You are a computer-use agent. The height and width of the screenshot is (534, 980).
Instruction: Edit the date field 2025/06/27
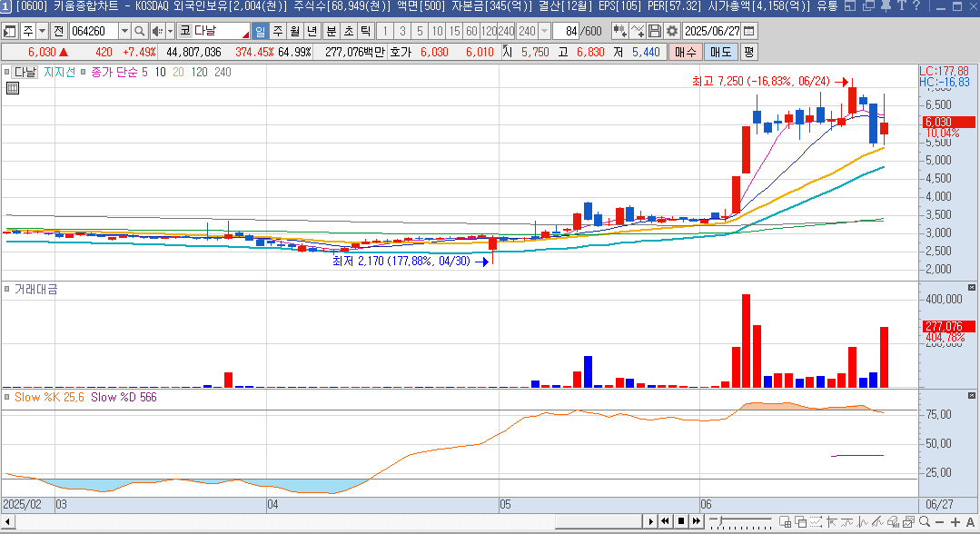[x=712, y=31]
